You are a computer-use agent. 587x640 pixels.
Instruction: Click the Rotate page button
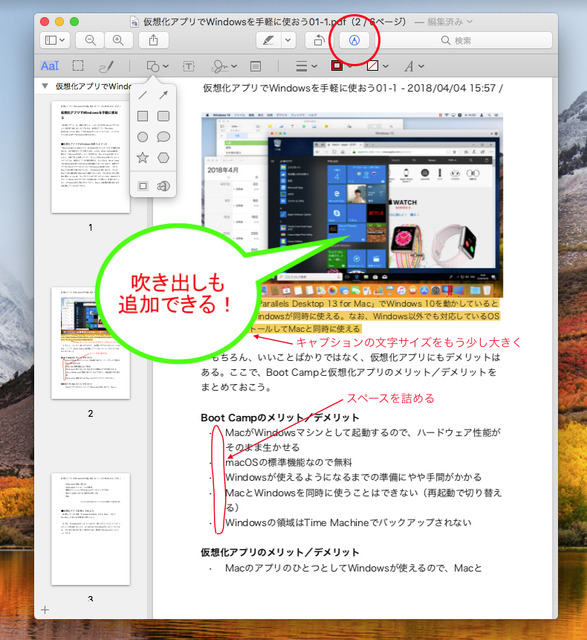(319, 40)
